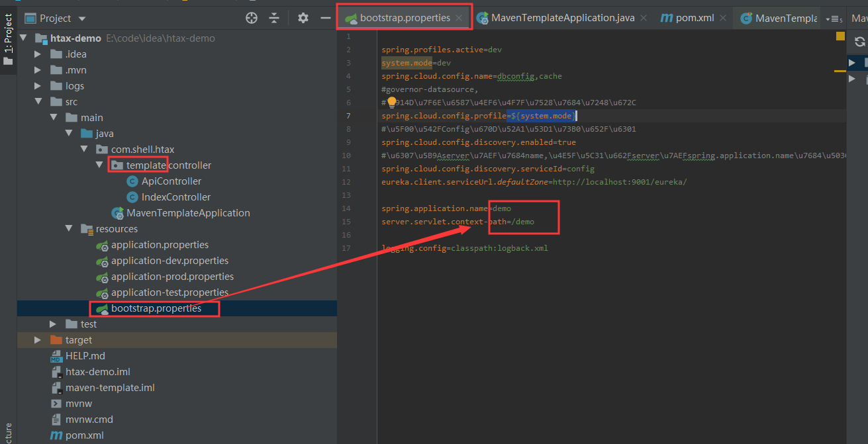Click the pom.xml Maven icon in tree
Screen dimensions: 868x444
point(56,435)
